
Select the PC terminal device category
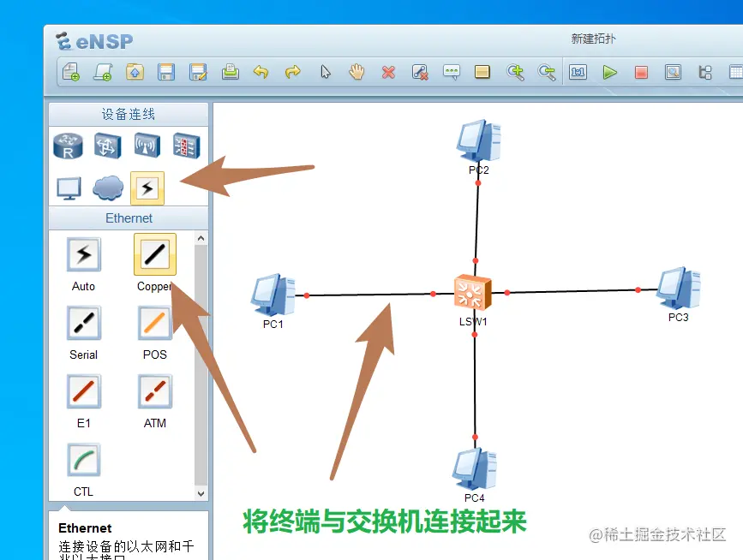tap(69, 188)
